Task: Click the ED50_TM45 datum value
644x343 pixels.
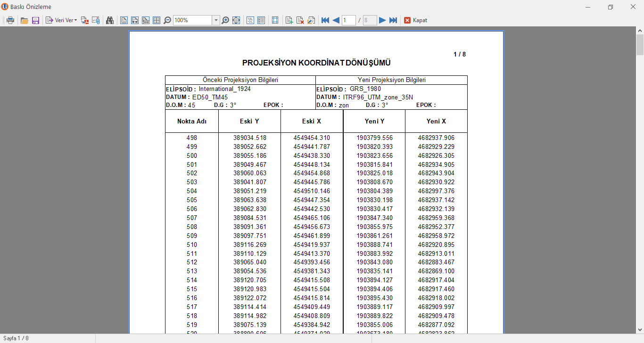Action: pyautogui.click(x=210, y=97)
